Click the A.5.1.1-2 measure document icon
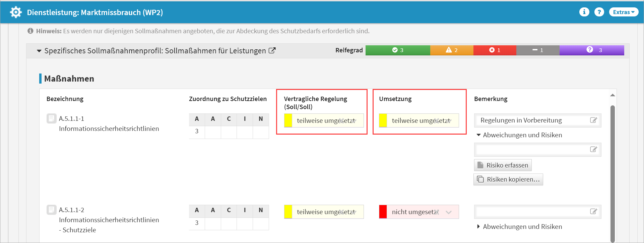Viewport: 644px width, 243px height. pos(51,210)
